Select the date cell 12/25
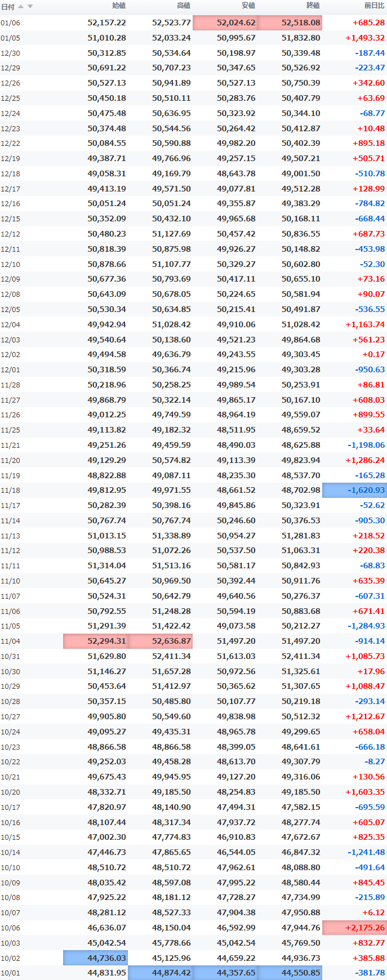The width and height of the screenshot is (387, 980). tap(10, 99)
